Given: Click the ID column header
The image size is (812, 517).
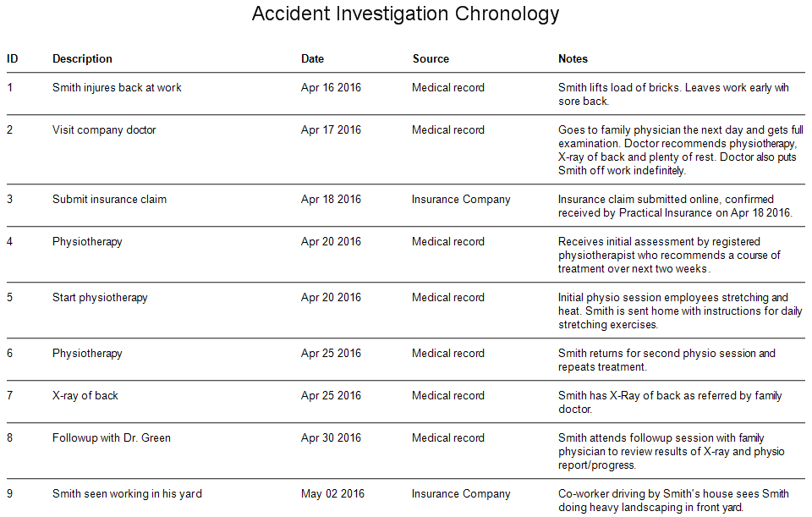Looking at the screenshot, I should tap(13, 59).
